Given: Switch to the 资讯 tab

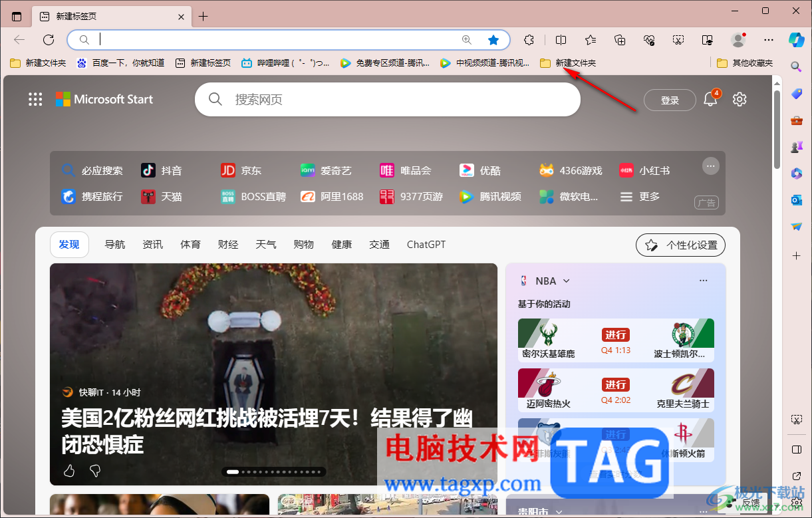Looking at the screenshot, I should [x=152, y=245].
